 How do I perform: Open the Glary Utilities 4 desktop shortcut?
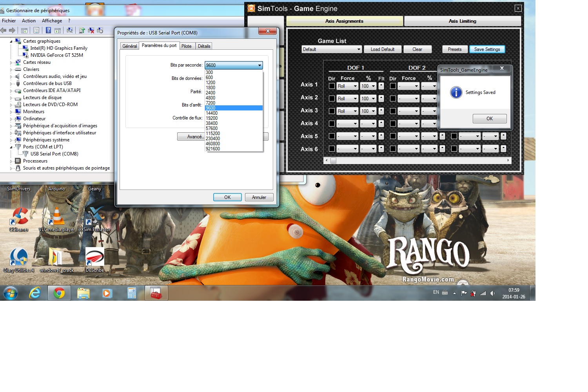[x=19, y=260]
